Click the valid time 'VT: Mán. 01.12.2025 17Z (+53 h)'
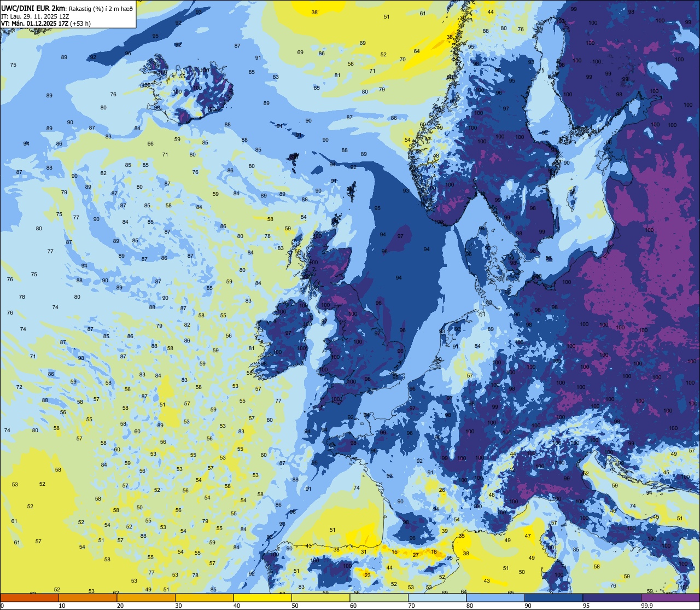The height and width of the screenshot is (610, 700). [46, 24]
